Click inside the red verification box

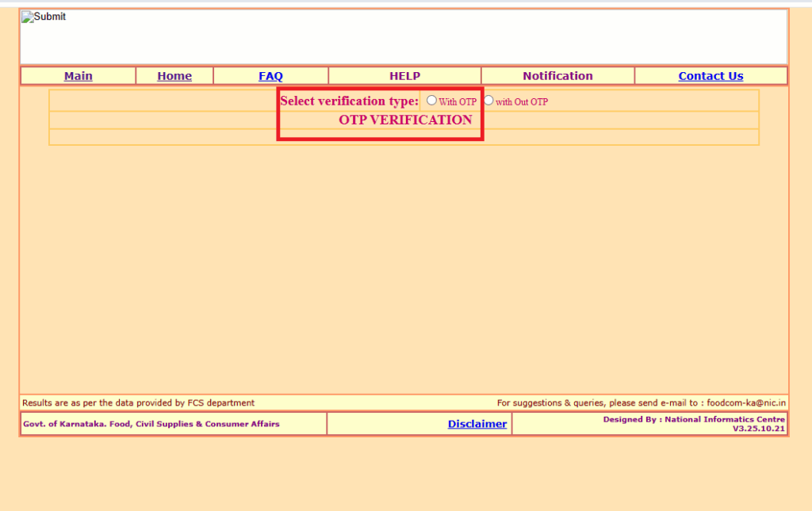point(379,113)
